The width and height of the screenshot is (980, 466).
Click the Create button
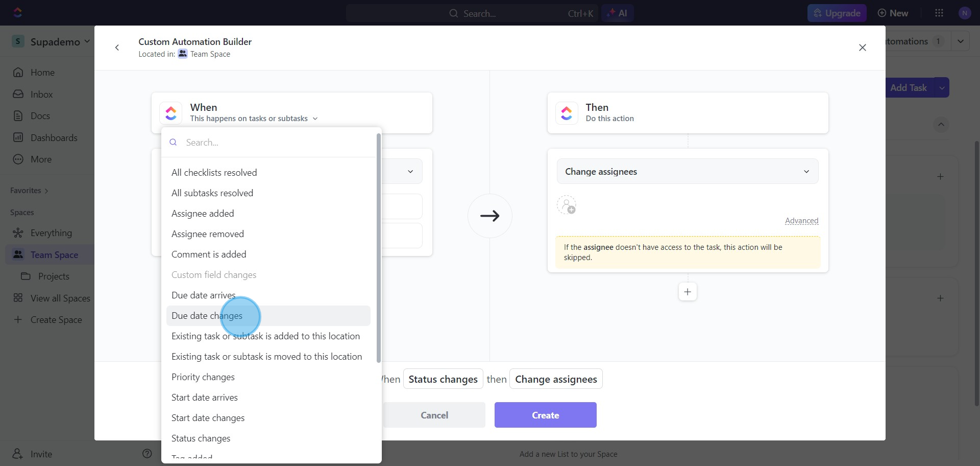tap(545, 415)
